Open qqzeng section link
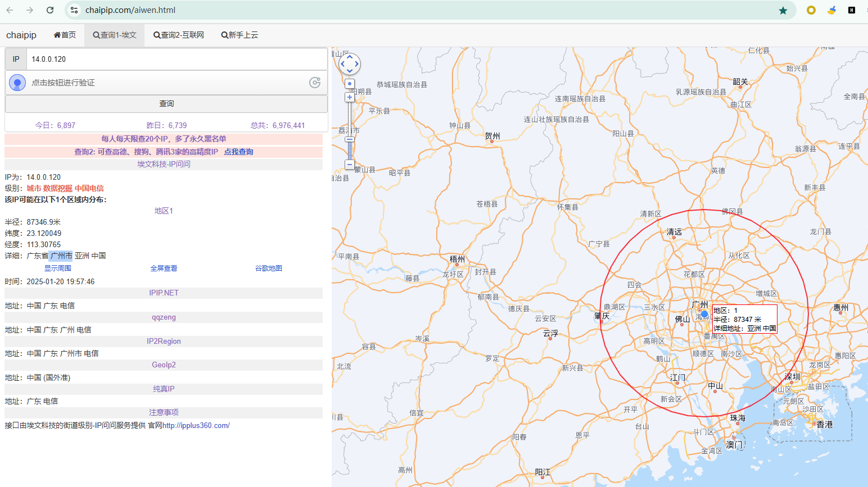The image size is (868, 487). (164, 317)
